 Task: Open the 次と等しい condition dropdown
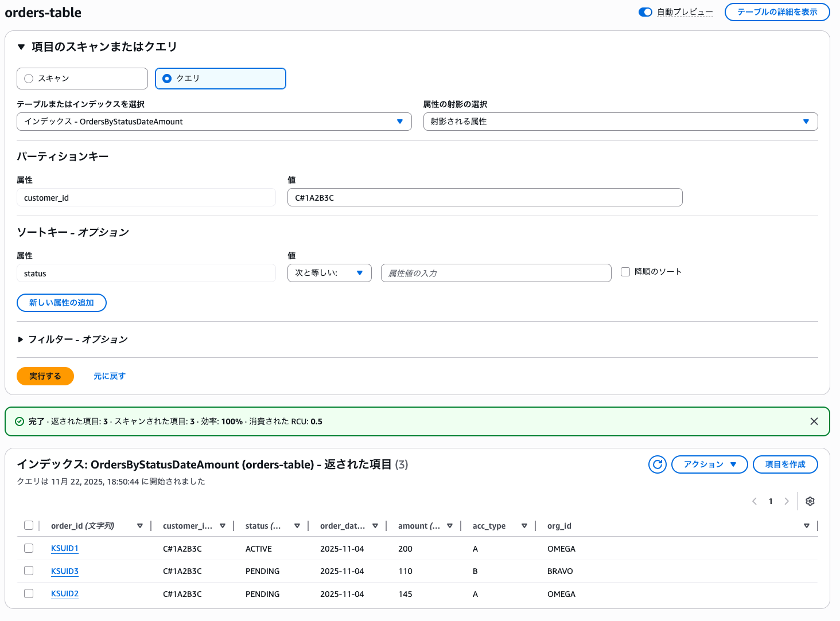[x=329, y=273]
